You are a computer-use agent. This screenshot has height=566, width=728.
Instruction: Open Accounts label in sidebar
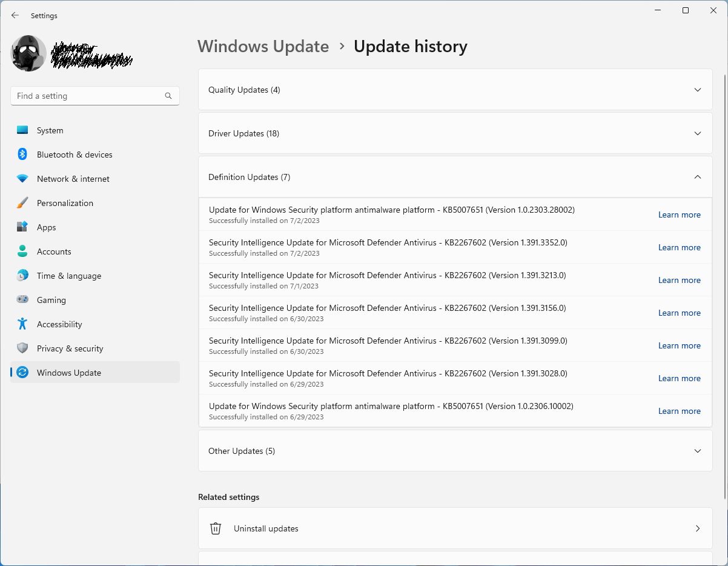coord(54,251)
